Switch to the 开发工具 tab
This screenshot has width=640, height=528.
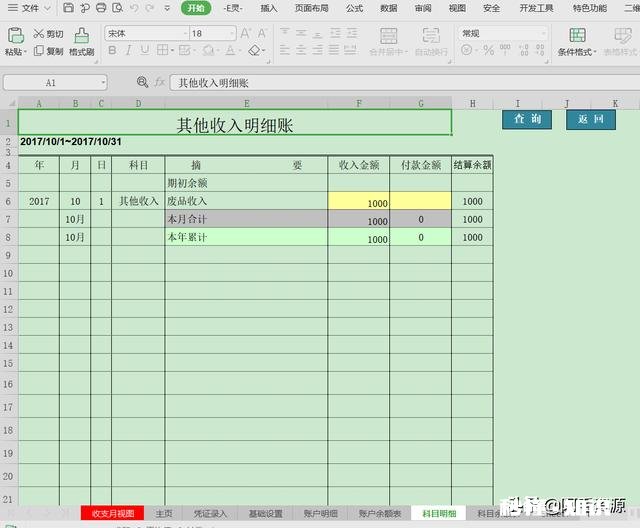pos(536,8)
